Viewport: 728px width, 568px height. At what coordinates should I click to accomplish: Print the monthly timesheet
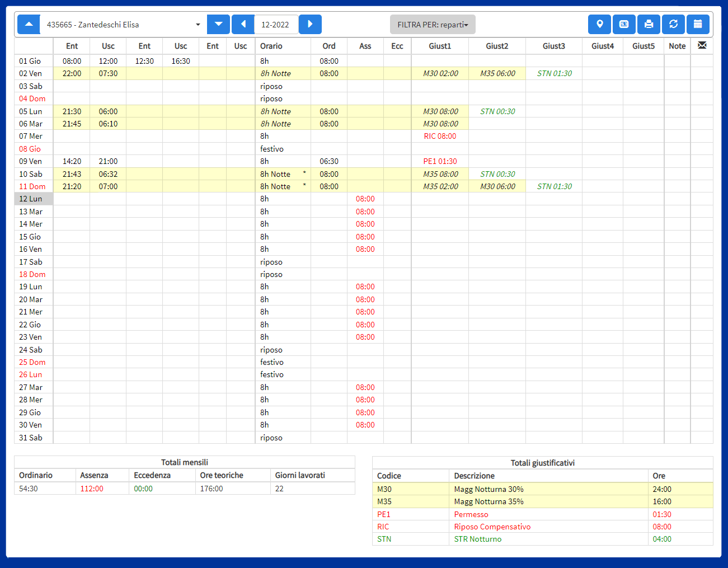(x=649, y=25)
